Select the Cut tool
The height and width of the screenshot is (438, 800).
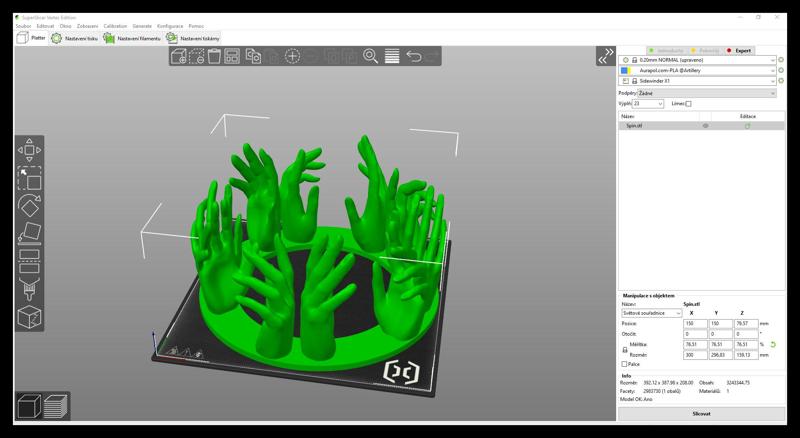29,261
